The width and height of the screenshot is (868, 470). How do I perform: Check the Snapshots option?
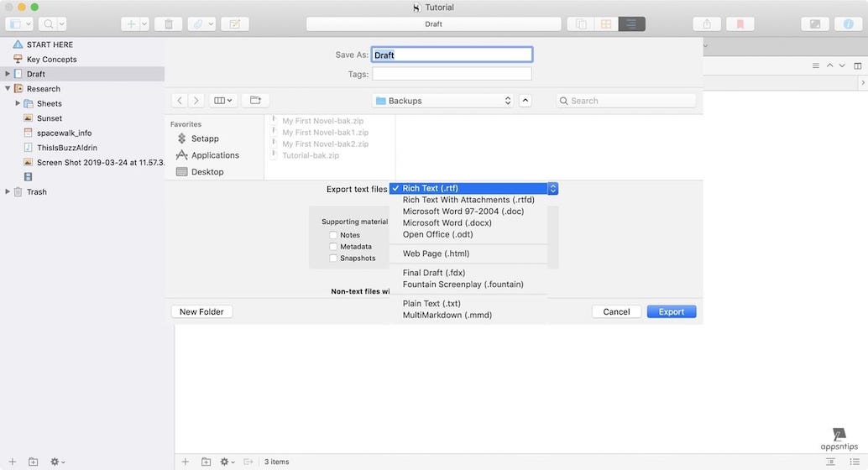click(x=333, y=258)
